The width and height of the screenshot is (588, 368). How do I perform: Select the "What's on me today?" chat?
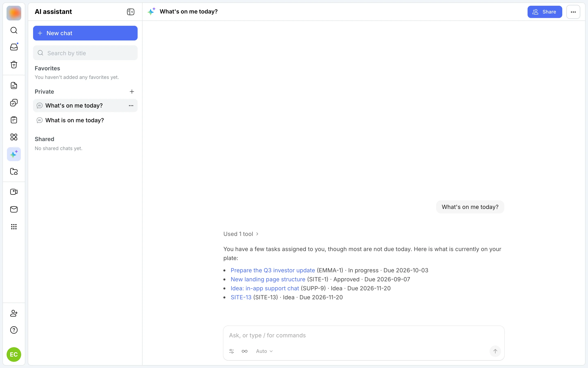(x=85, y=106)
